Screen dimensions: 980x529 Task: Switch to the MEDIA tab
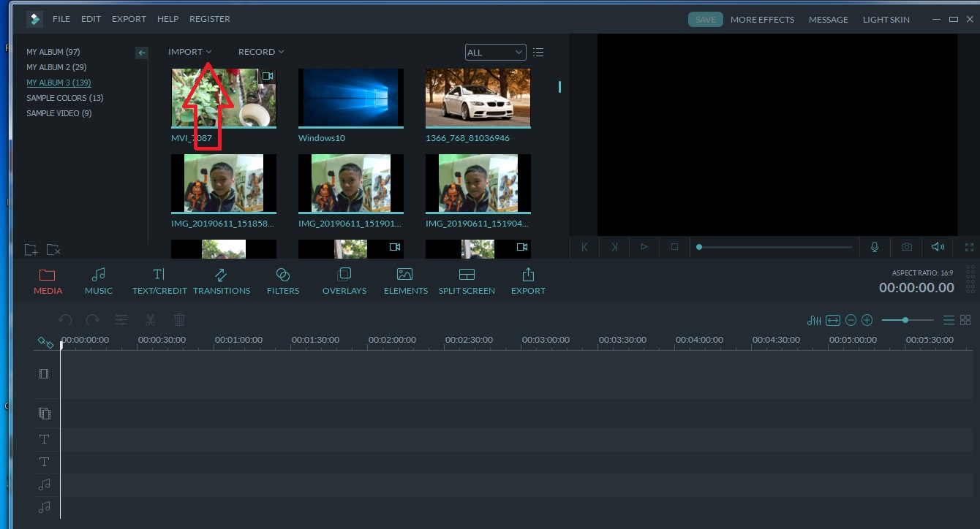[48, 281]
